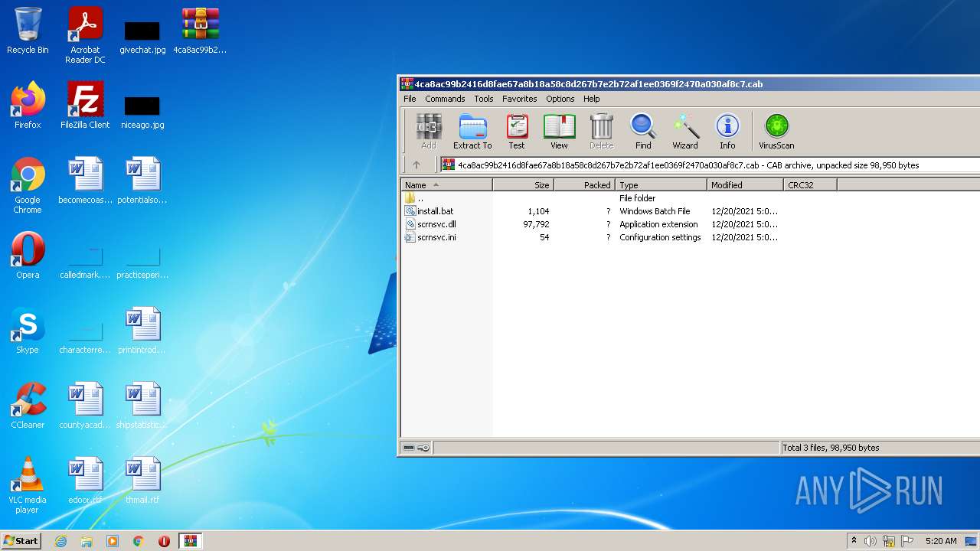Go up one folder level arrow
Image resolution: width=980 pixels, height=551 pixels.
pos(416,165)
